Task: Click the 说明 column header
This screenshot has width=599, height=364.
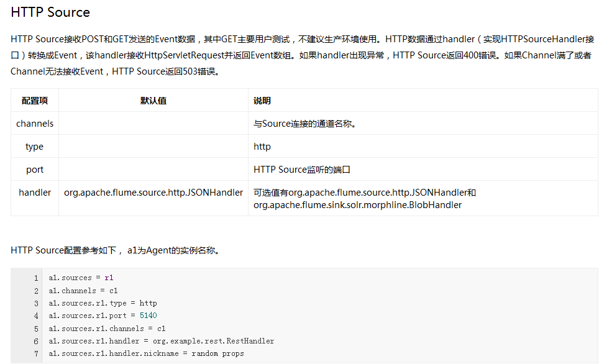Action: click(262, 101)
